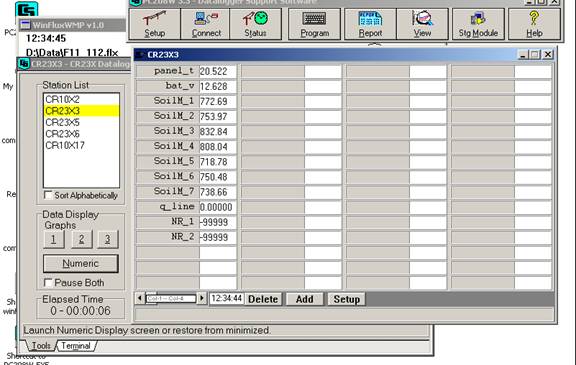Click the 12:34:44 time field
The image size is (576, 365).
pos(227,298)
